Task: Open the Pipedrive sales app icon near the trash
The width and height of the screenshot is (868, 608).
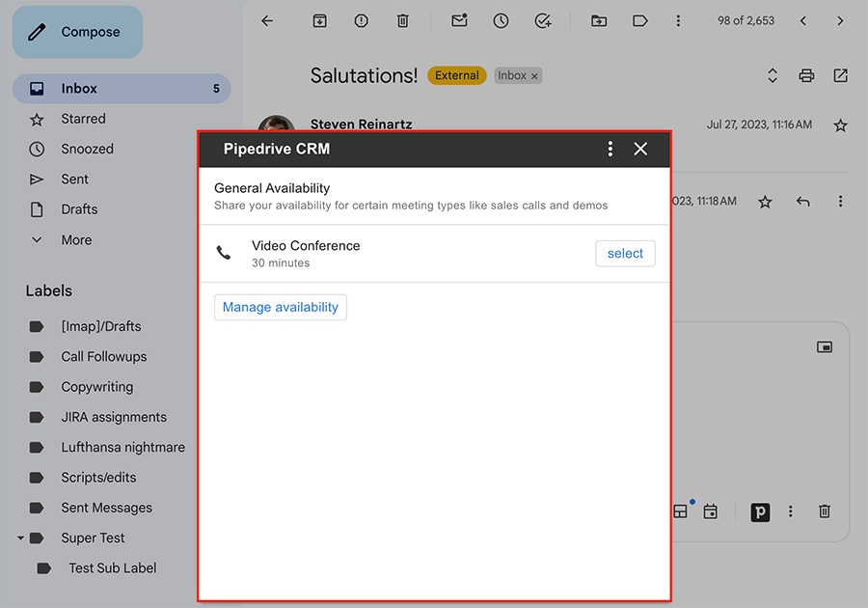Action: point(760,511)
